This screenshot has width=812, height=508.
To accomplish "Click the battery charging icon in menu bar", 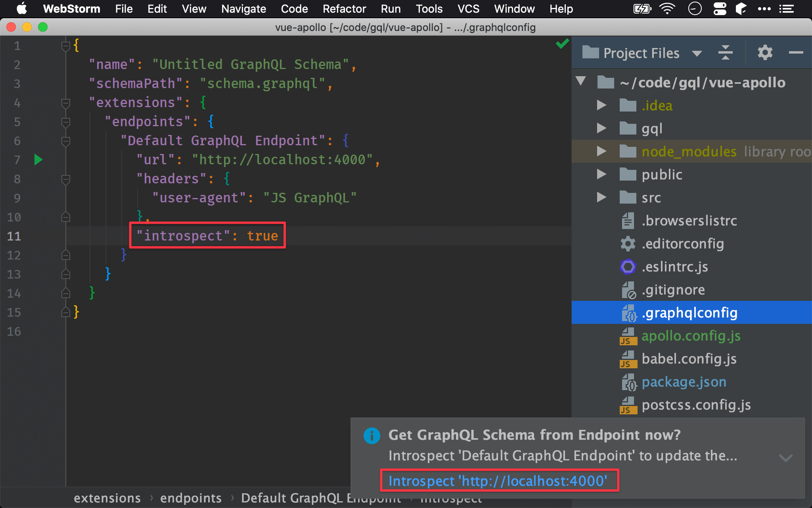I will [x=642, y=9].
